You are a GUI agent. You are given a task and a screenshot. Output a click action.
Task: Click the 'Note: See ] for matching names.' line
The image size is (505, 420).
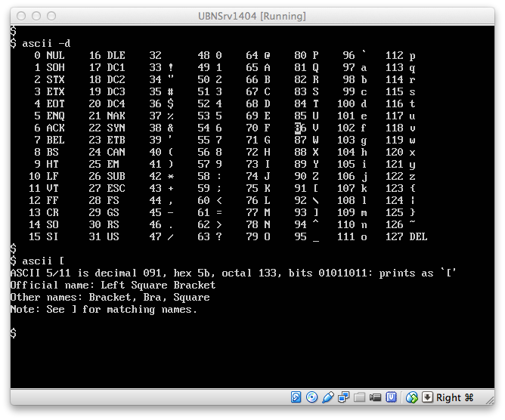104,310
